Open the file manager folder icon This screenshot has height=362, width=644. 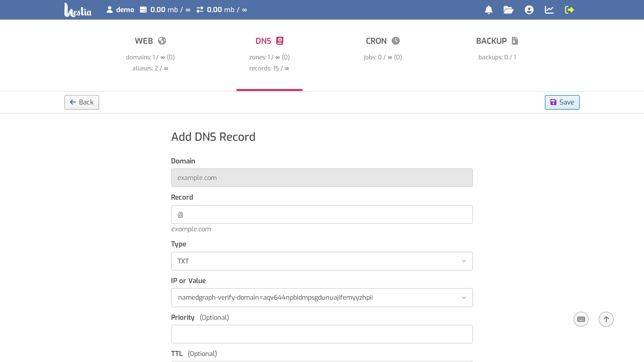click(x=508, y=10)
